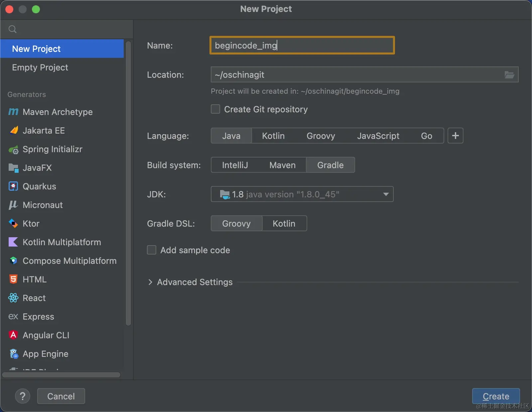Select the Angular CLI icon
This screenshot has height=412, width=532.
(x=13, y=335)
